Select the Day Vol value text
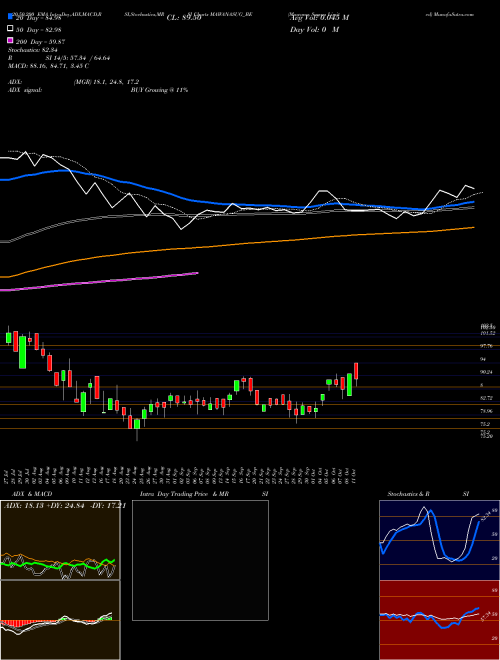This screenshot has height=660, width=500. [314, 30]
